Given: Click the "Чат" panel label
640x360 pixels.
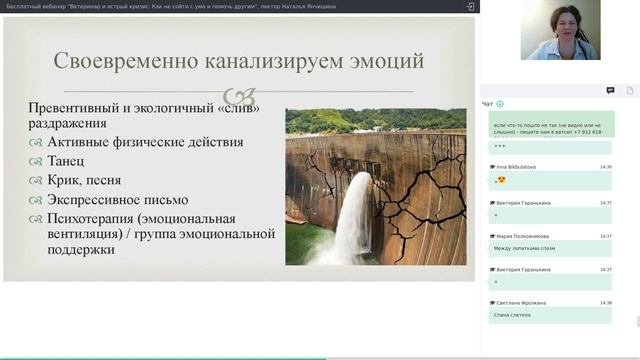Looking at the screenshot, I should [x=487, y=104].
